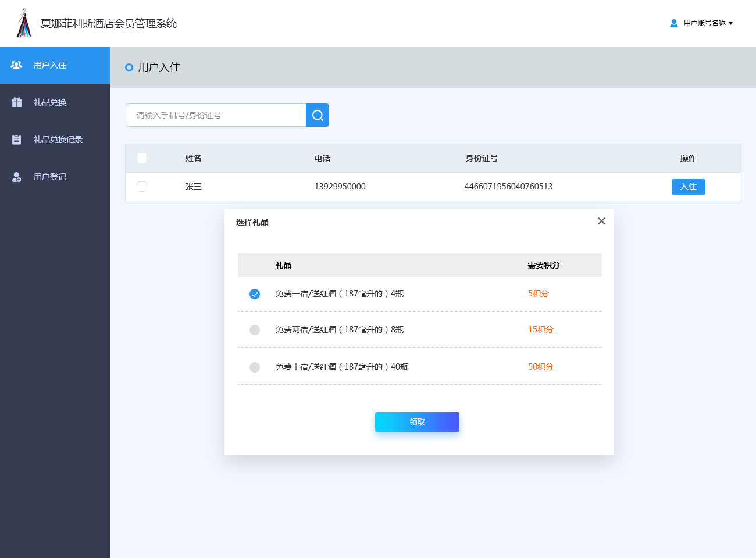Select the 免费十宿 40瓶 gift radio

pyautogui.click(x=255, y=367)
